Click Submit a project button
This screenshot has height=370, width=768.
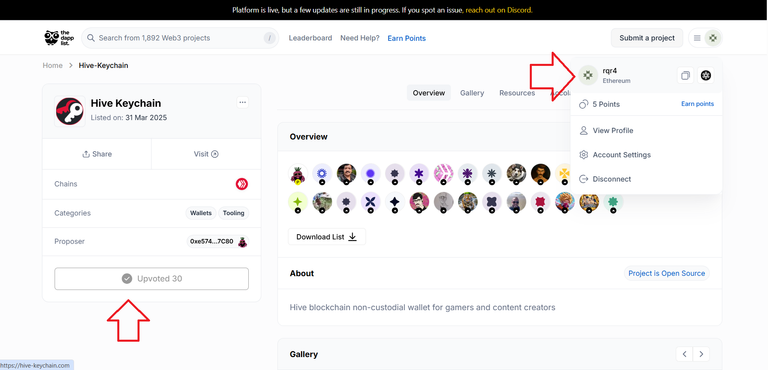(647, 38)
